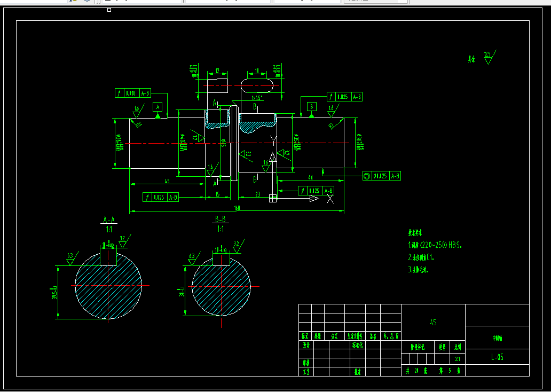Image resolution: width=551 pixels, height=392 pixels.
Task: Select the hatched A-A cross-section circle
Action: point(108,286)
